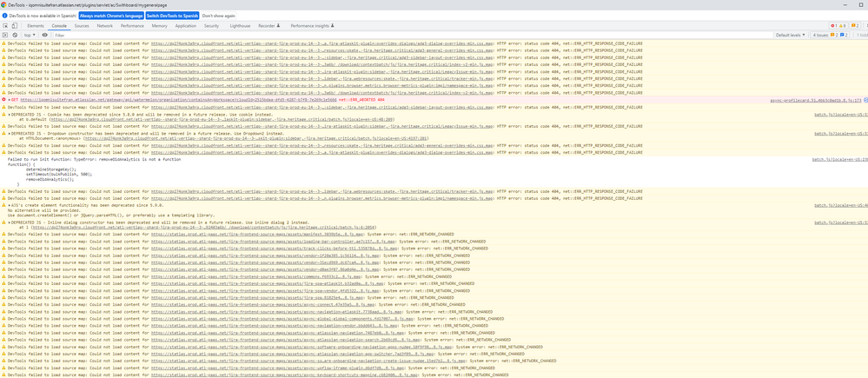Expand the GET request error entry

click(9, 100)
